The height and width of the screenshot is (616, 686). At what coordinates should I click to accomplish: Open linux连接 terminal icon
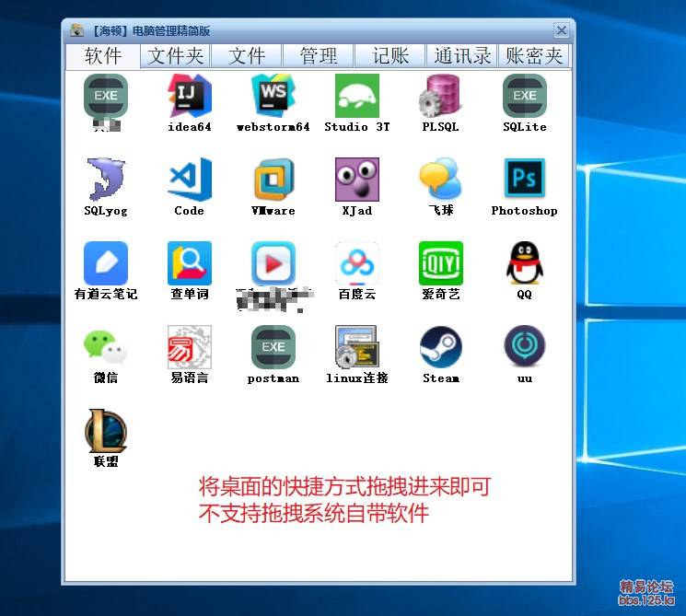pos(357,347)
